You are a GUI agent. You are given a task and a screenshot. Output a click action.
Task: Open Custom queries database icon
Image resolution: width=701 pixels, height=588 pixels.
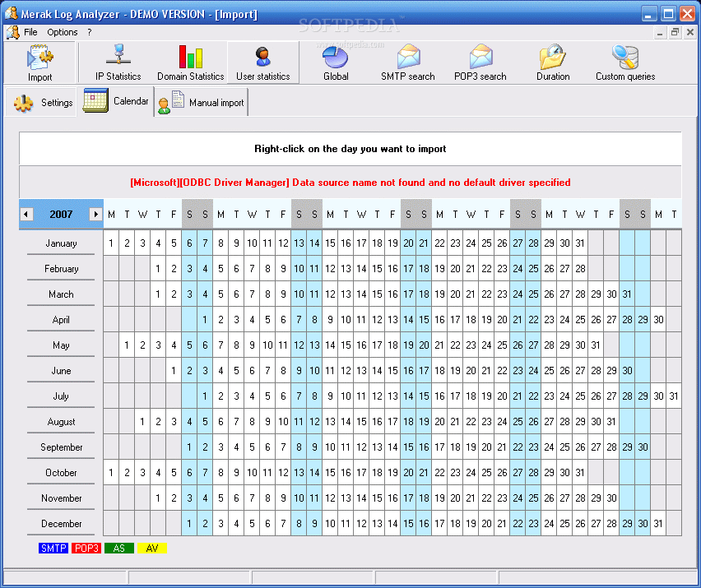(x=625, y=57)
